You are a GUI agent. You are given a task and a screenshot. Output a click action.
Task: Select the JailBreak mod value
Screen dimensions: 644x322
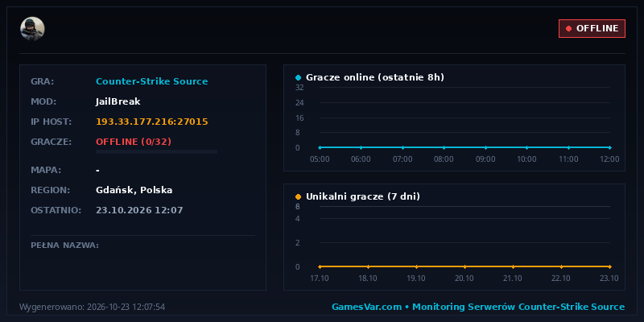pos(118,101)
